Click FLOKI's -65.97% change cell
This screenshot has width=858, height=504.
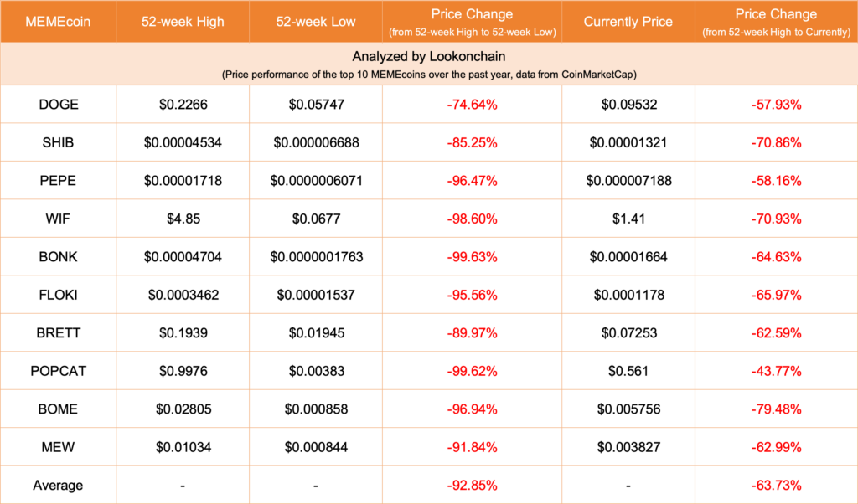click(x=776, y=296)
